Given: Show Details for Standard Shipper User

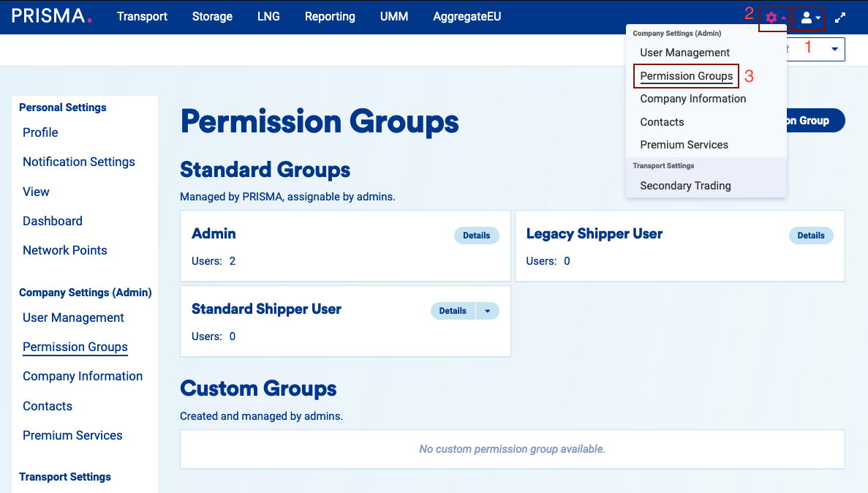Looking at the screenshot, I should pyautogui.click(x=453, y=311).
